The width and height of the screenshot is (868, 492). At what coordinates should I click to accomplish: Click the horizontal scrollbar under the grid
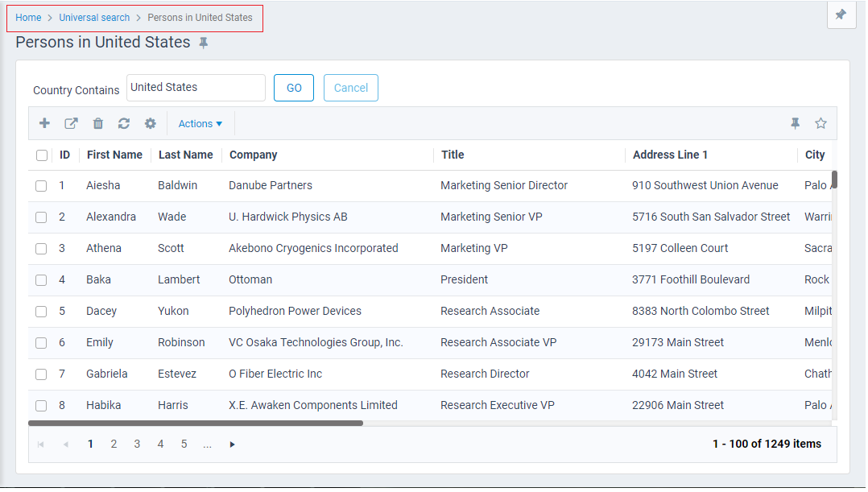tap(196, 423)
